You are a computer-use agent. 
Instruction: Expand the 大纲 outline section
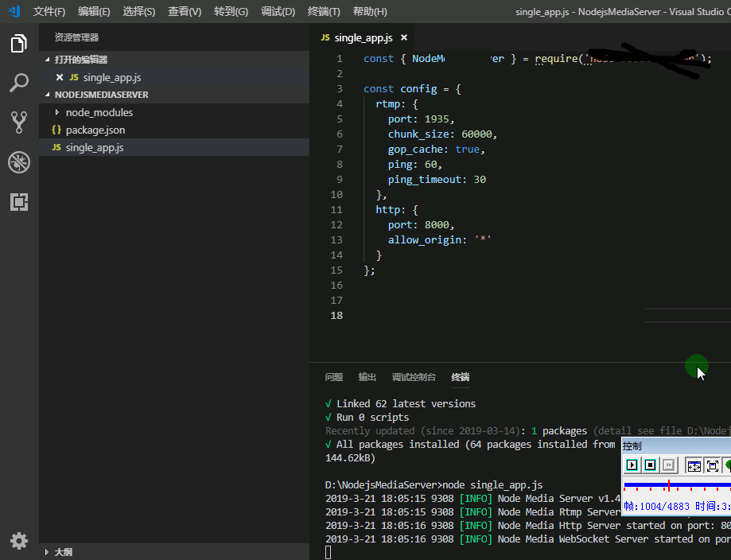[x=47, y=552]
